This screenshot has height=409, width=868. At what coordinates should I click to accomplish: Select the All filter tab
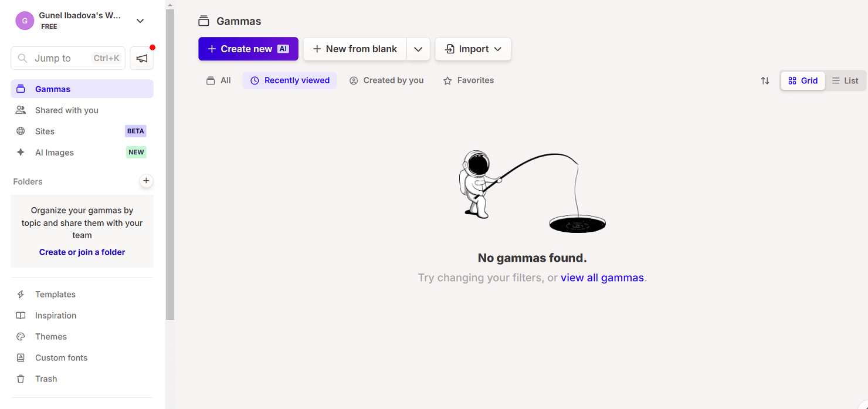(219, 80)
